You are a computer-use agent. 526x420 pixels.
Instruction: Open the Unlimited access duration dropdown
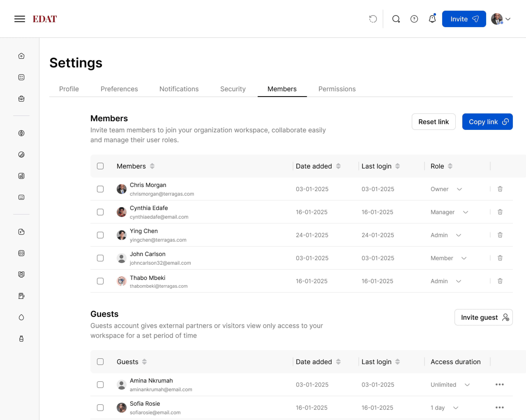(467, 385)
